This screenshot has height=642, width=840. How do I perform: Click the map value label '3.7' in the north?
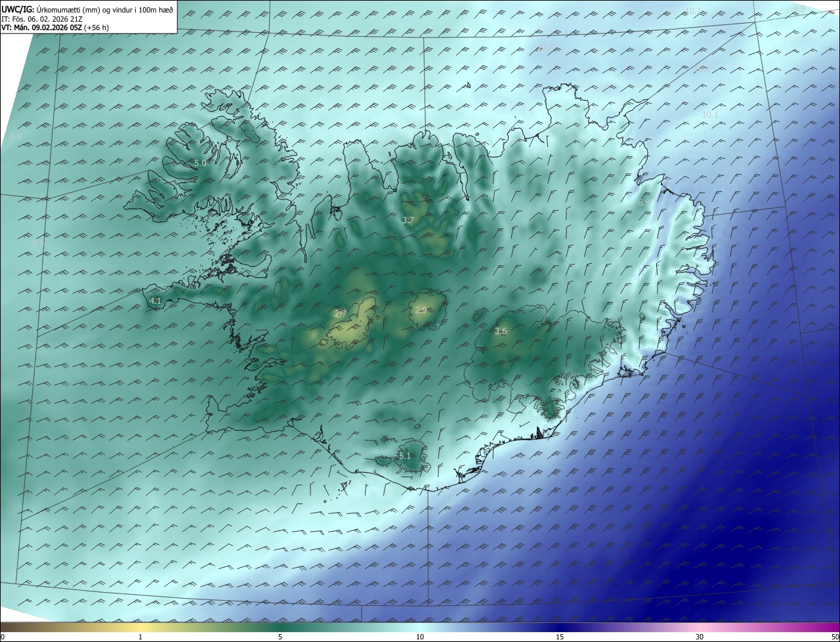coord(408,220)
